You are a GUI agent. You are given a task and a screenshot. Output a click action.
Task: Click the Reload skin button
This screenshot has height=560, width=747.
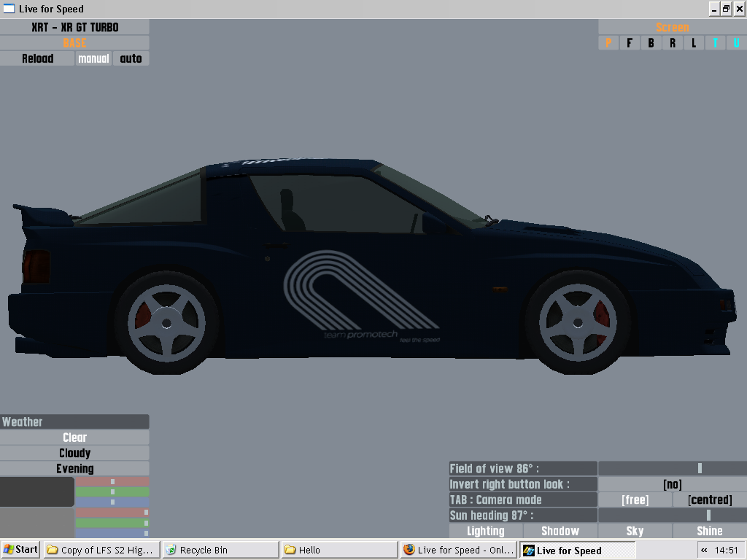(37, 58)
